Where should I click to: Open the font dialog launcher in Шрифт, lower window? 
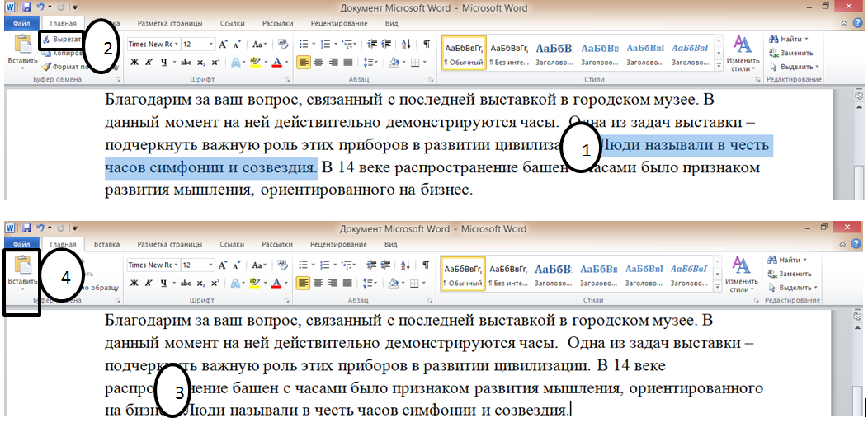click(x=287, y=300)
